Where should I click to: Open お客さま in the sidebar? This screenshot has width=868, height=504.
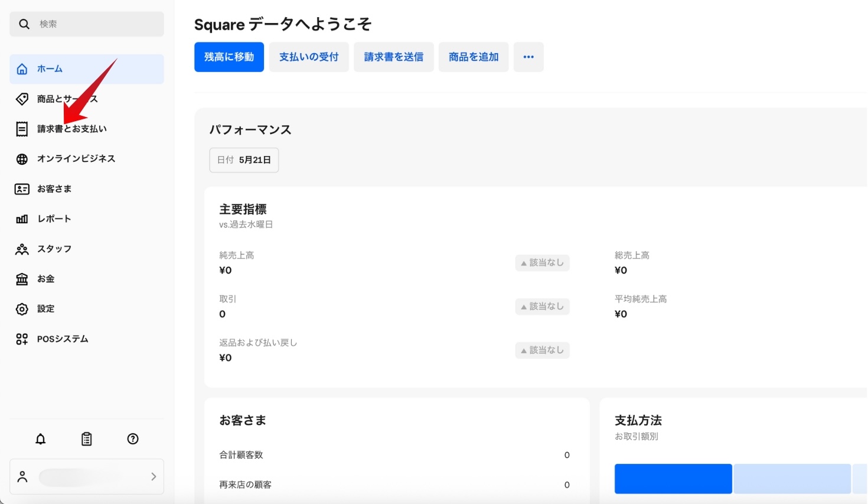click(87, 189)
